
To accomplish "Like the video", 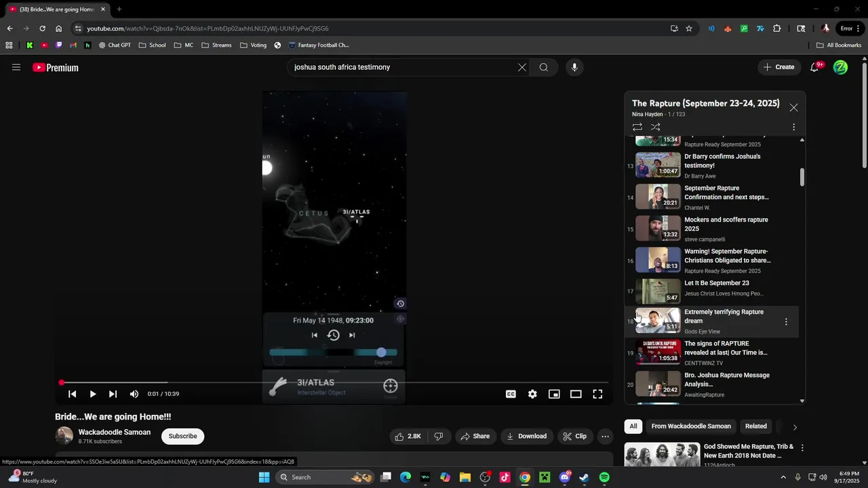I will point(408,436).
